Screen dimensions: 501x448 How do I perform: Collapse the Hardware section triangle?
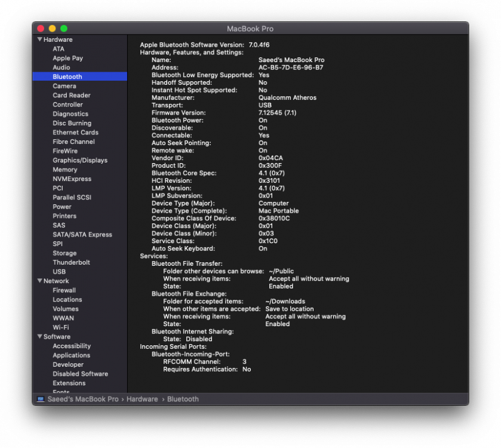39,39
